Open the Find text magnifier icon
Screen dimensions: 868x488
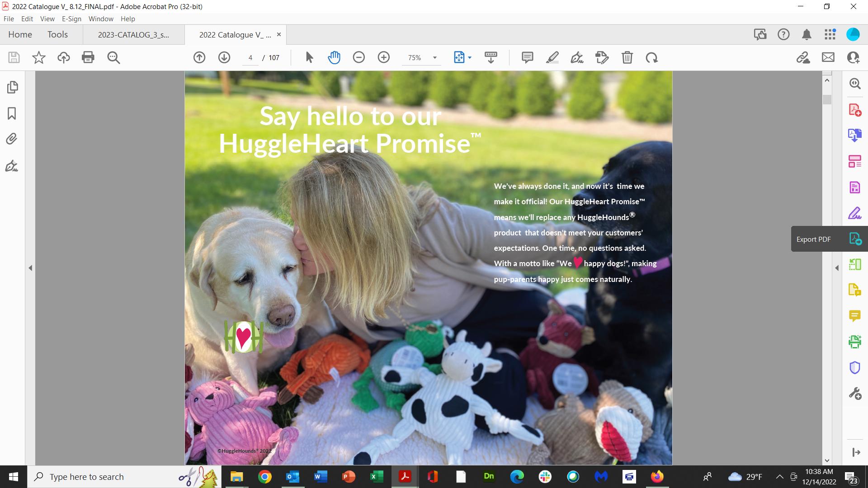113,57
